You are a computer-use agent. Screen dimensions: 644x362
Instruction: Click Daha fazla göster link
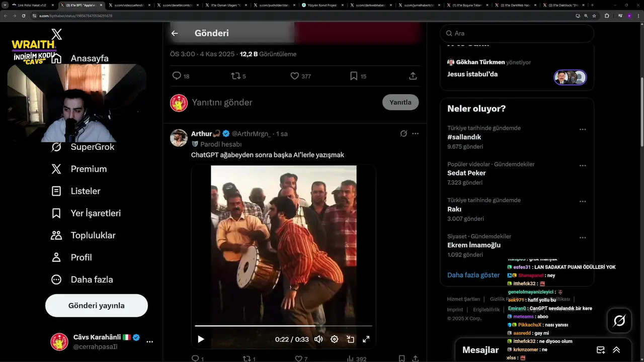(473, 275)
